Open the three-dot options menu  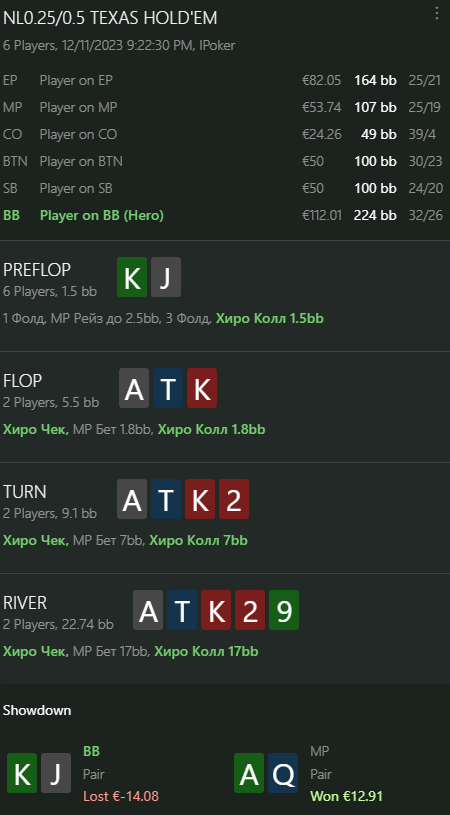(436, 14)
